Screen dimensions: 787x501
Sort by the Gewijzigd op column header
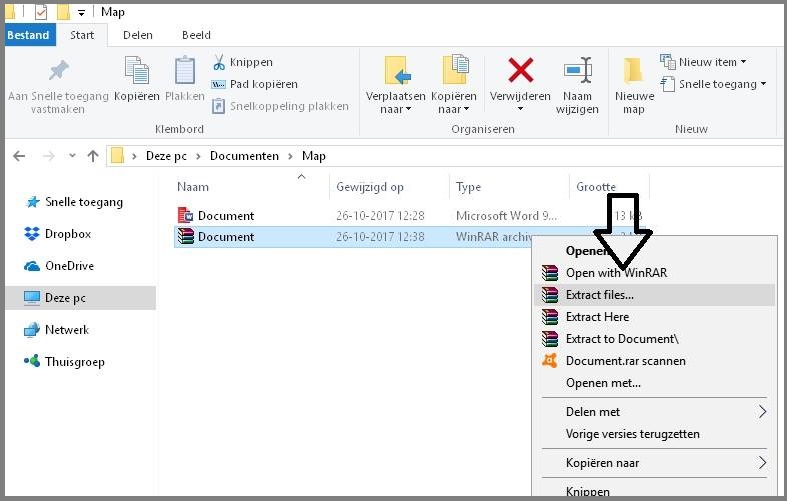click(x=370, y=187)
